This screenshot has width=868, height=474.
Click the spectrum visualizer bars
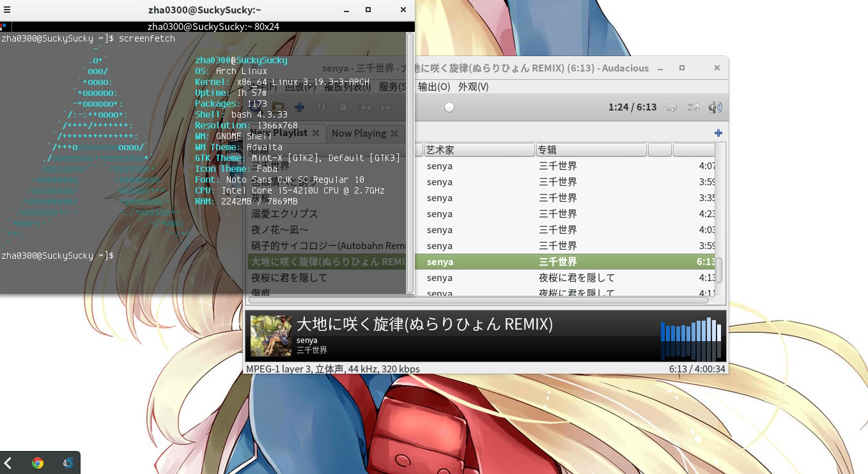(x=690, y=339)
